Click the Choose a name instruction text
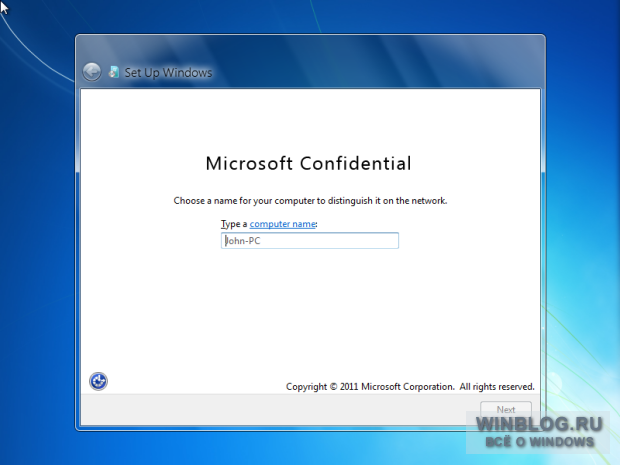This screenshot has width=620, height=465. 310,201
